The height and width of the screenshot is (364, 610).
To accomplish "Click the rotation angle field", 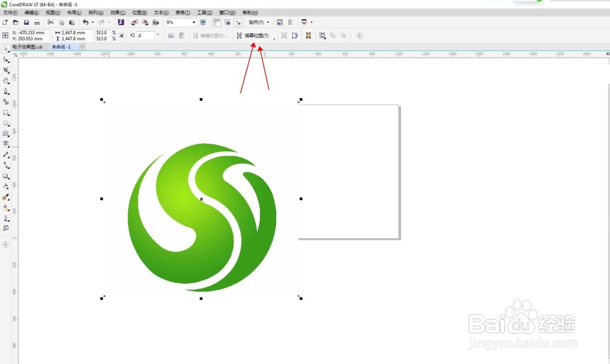I will [146, 35].
